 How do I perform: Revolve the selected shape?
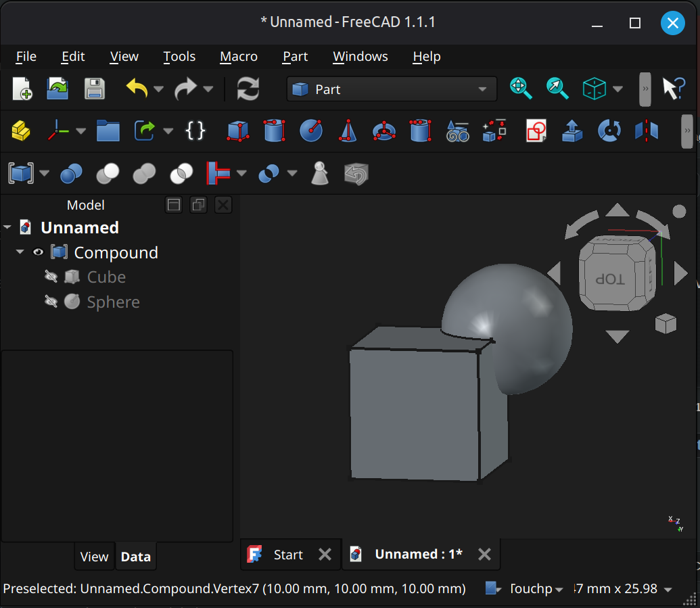(x=609, y=131)
